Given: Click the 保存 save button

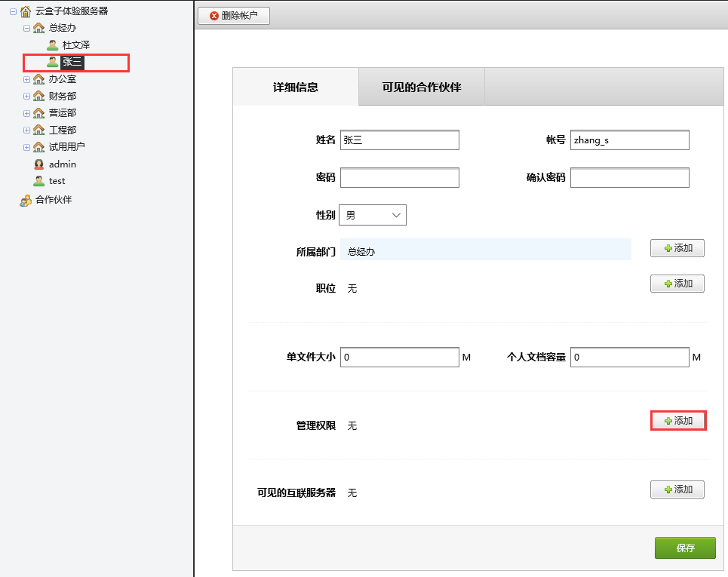Looking at the screenshot, I should point(684,548).
